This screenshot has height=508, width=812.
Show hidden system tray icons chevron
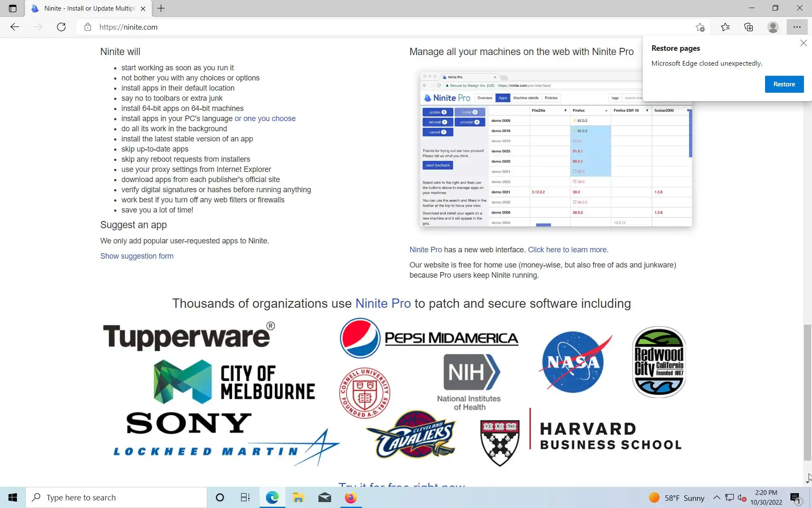pyautogui.click(x=716, y=497)
